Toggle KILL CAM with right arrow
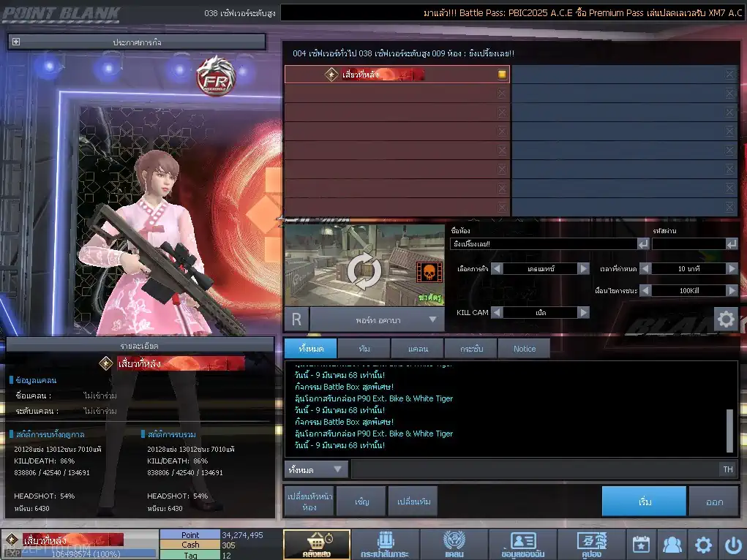The height and width of the screenshot is (560, 747). pos(583,312)
